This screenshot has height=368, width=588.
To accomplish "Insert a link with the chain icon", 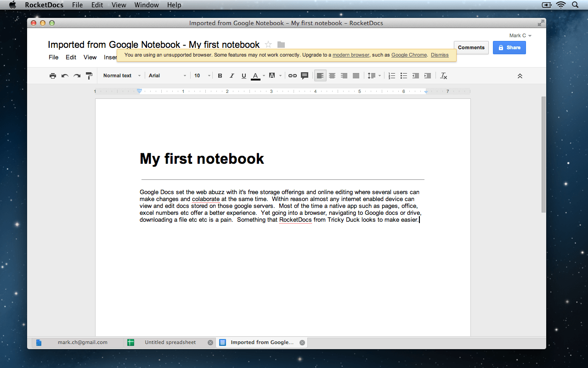I will 293,76.
